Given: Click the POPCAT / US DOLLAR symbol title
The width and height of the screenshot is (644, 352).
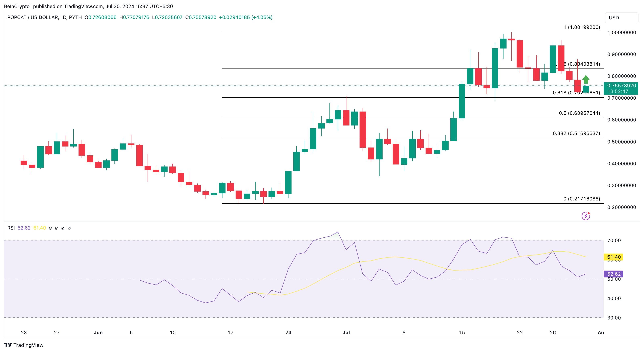Looking at the screenshot, I should tap(33, 17).
